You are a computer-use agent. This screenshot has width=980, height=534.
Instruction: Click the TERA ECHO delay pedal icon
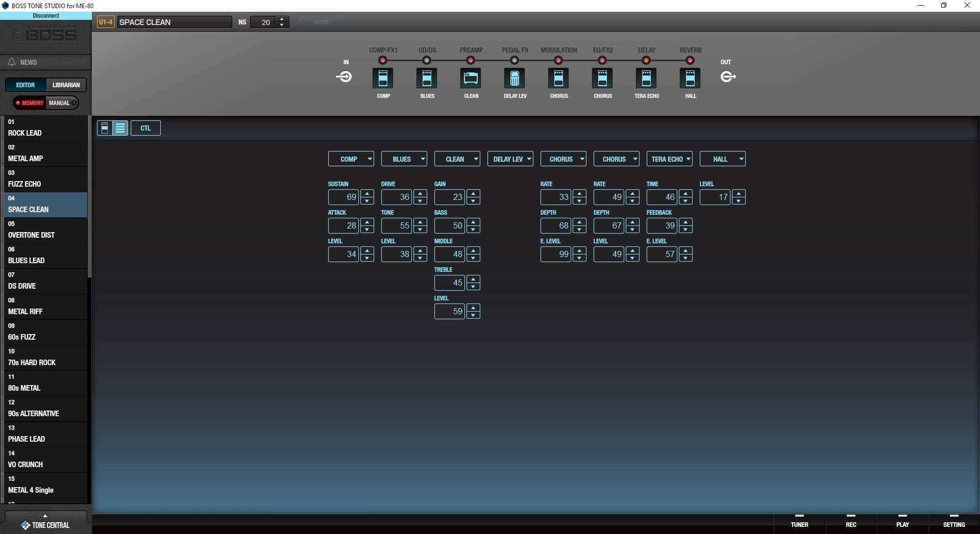[x=646, y=78]
